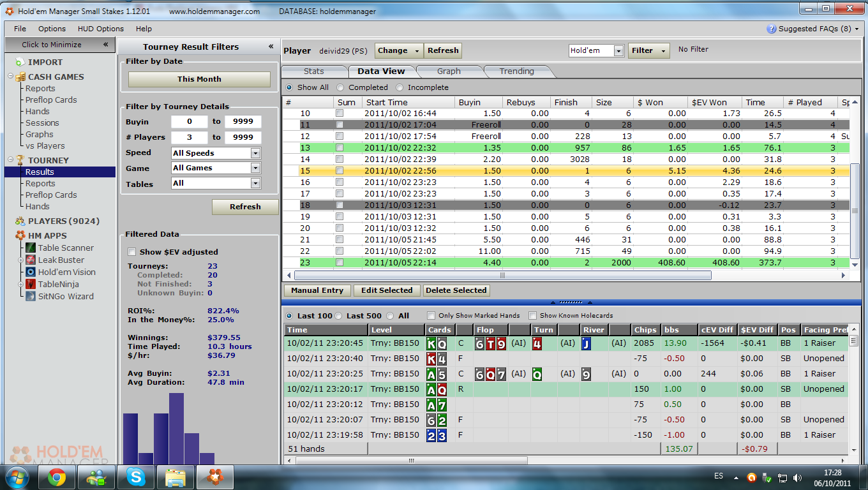
Task: Choose the Last 500 hands option
Action: (x=338, y=316)
